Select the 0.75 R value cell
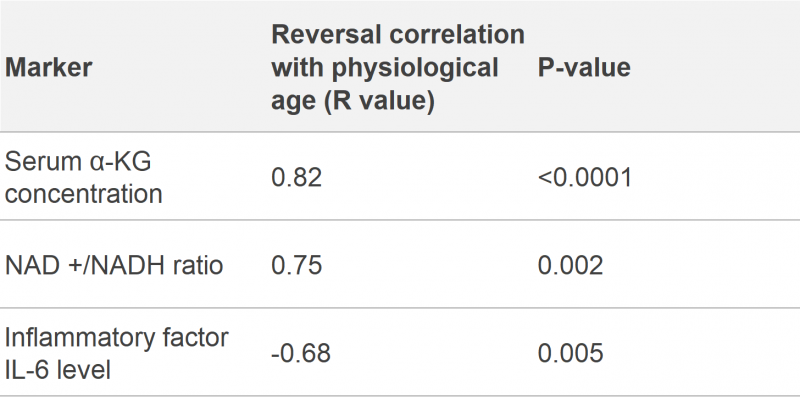This screenshot has height=397, width=800. (x=399, y=264)
